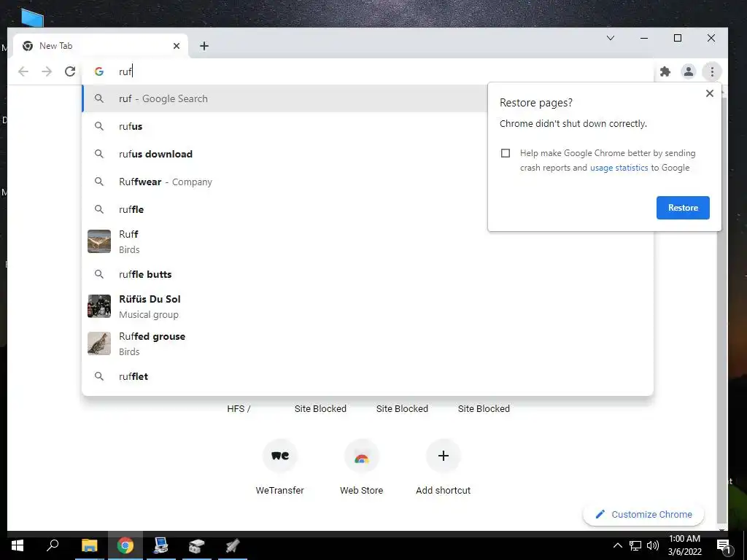747x560 pixels.
Task: Click the browser forward arrow
Action: tap(47, 71)
